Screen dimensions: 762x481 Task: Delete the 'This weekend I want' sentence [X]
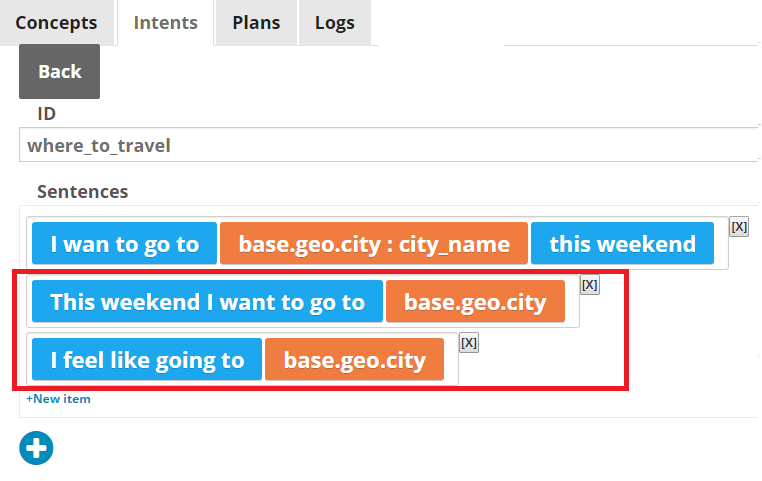click(x=589, y=285)
